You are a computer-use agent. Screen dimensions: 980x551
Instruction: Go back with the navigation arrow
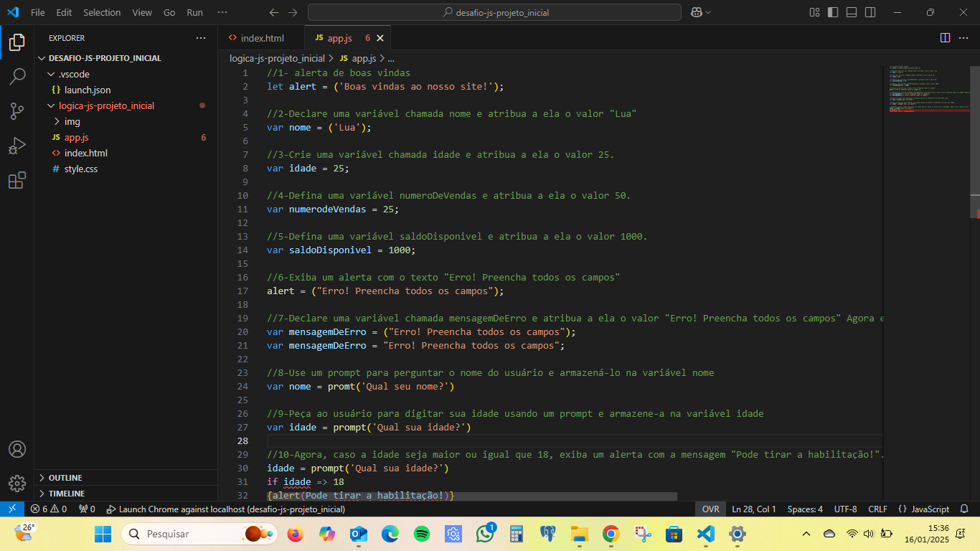273,12
